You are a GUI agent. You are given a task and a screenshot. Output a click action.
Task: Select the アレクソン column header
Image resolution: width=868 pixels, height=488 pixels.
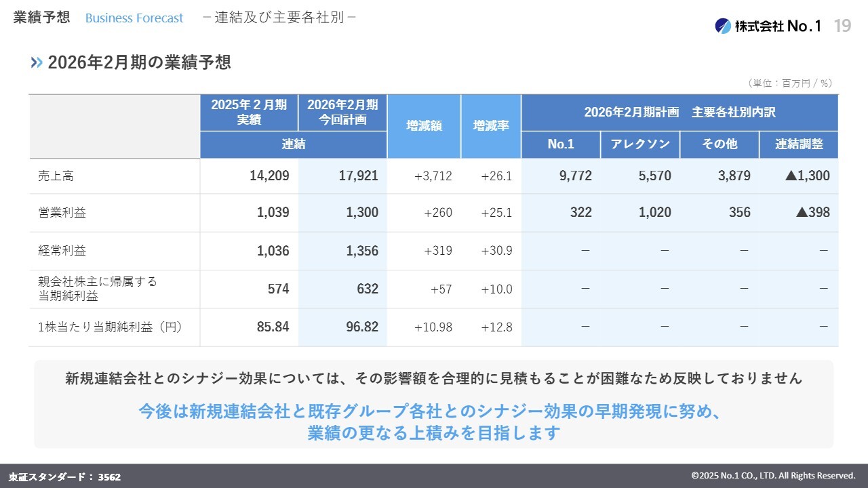640,144
